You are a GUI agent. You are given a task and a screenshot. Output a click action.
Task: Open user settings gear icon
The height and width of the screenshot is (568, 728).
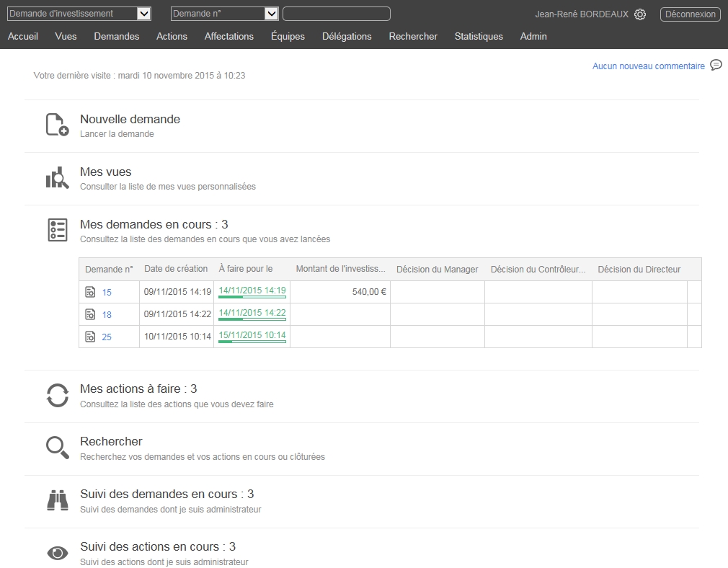pyautogui.click(x=640, y=14)
